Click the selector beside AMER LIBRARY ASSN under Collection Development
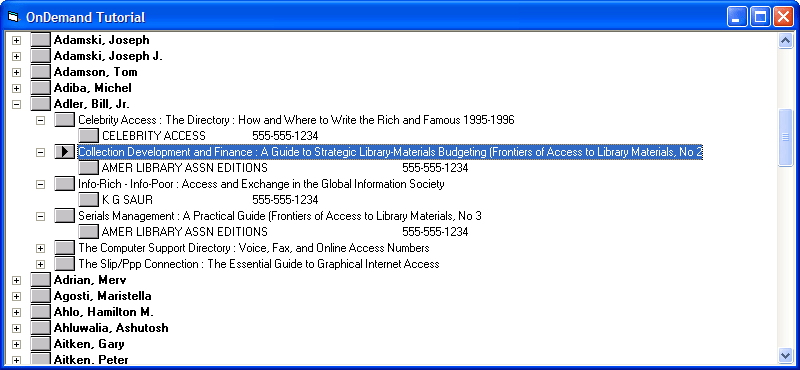This screenshot has width=800, height=370. (x=89, y=168)
